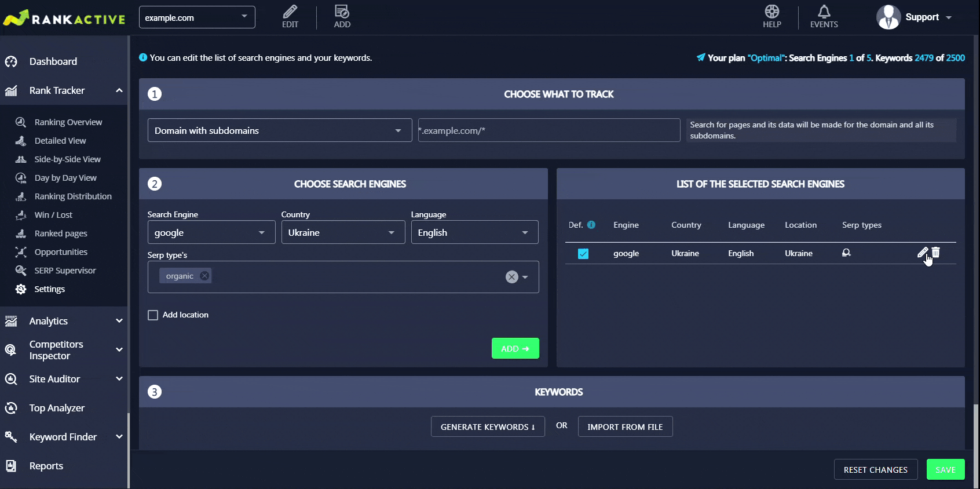Screen dimensions: 980x489
Task: Open the Competitors Inspector menu
Action: (64, 350)
